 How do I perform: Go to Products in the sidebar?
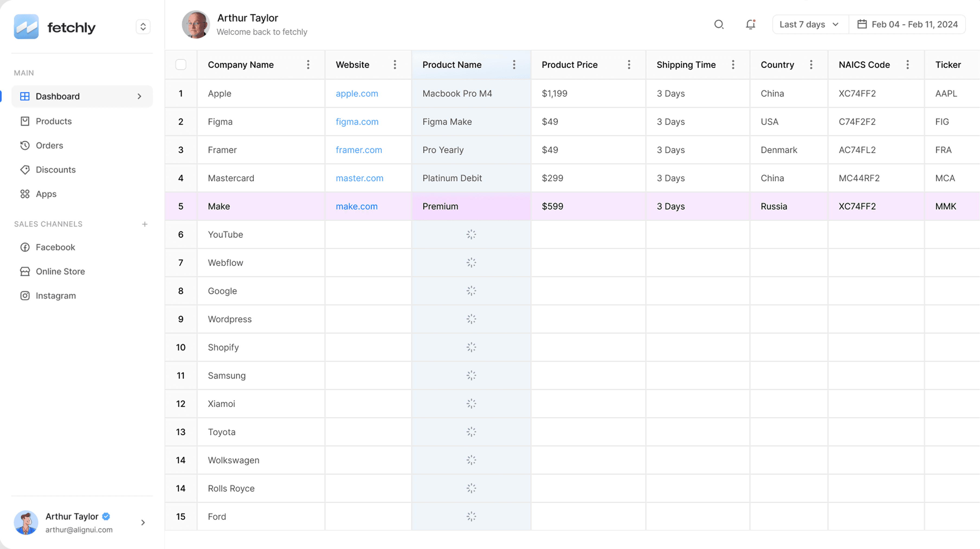click(x=54, y=121)
